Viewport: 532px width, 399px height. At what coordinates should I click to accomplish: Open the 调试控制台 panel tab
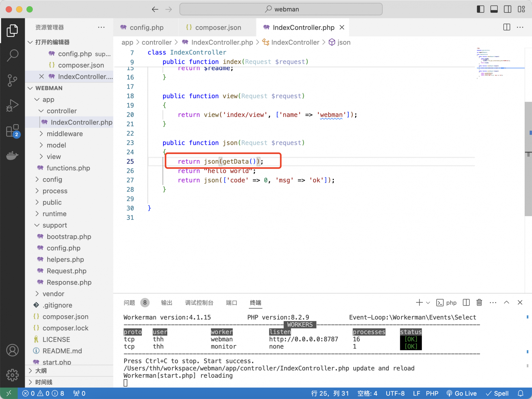coord(199,303)
